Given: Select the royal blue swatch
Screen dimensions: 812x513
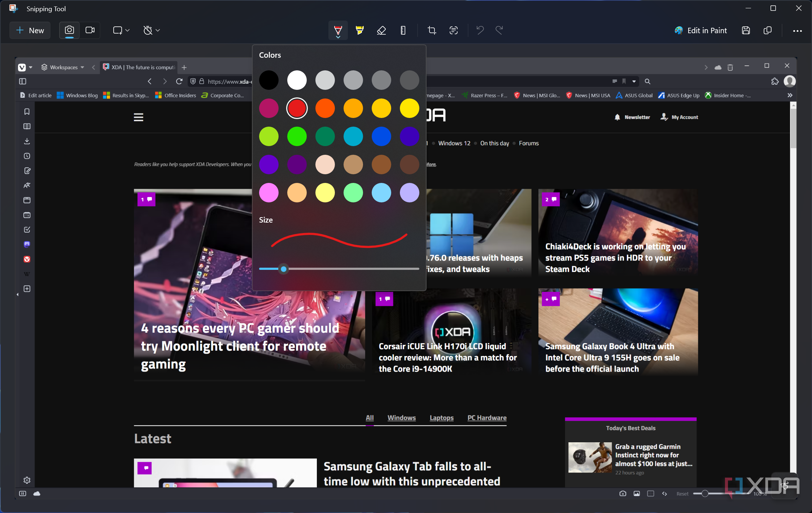Looking at the screenshot, I should tap(381, 136).
